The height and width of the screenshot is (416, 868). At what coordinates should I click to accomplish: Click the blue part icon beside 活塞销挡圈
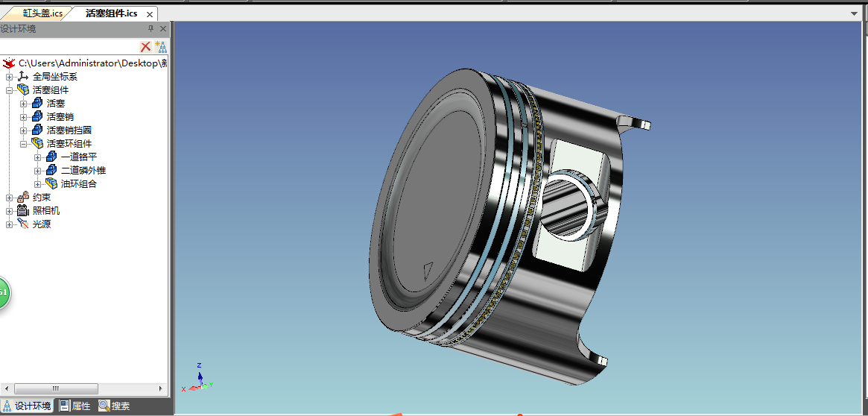pos(37,130)
